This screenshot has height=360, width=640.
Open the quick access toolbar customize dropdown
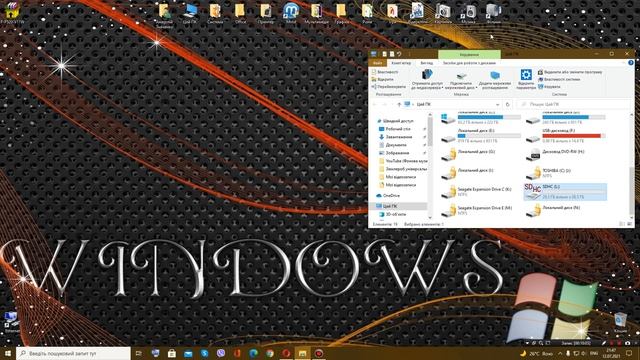click(409, 54)
